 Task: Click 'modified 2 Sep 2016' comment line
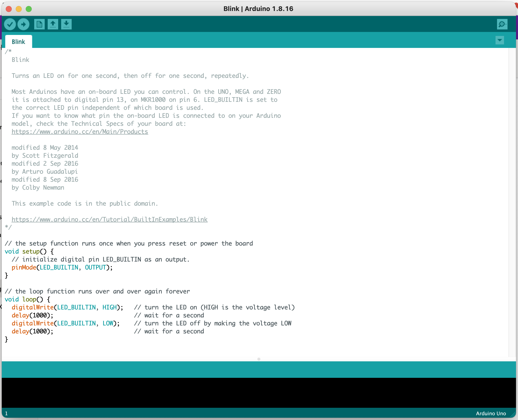(45, 163)
